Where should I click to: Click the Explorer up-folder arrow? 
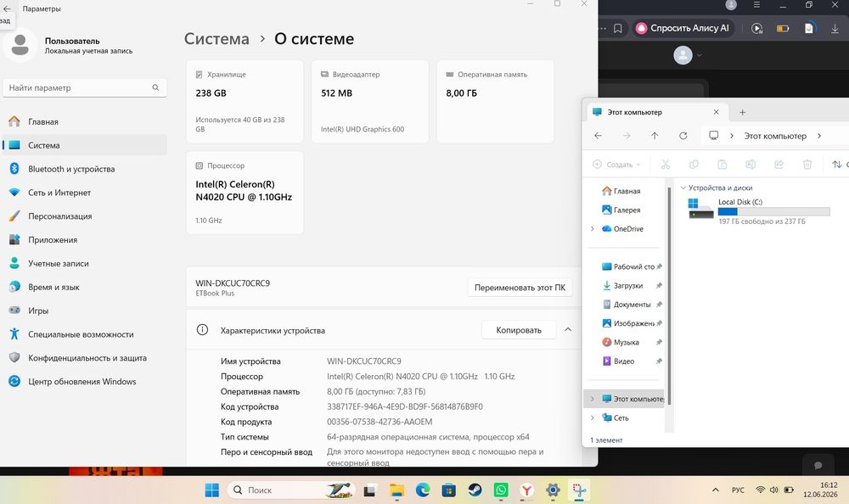click(655, 136)
